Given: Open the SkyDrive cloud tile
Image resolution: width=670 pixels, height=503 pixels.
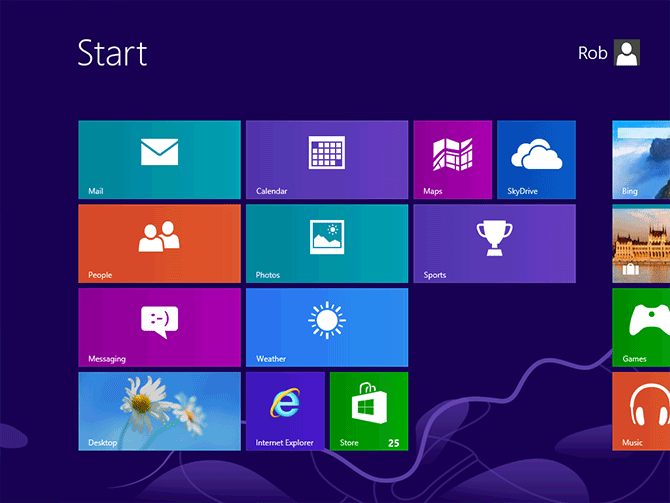Looking at the screenshot, I should [536, 159].
